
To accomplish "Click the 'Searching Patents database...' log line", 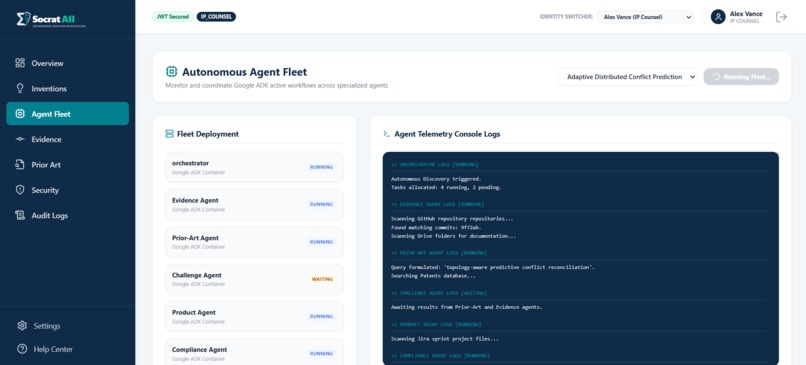I will (433, 276).
